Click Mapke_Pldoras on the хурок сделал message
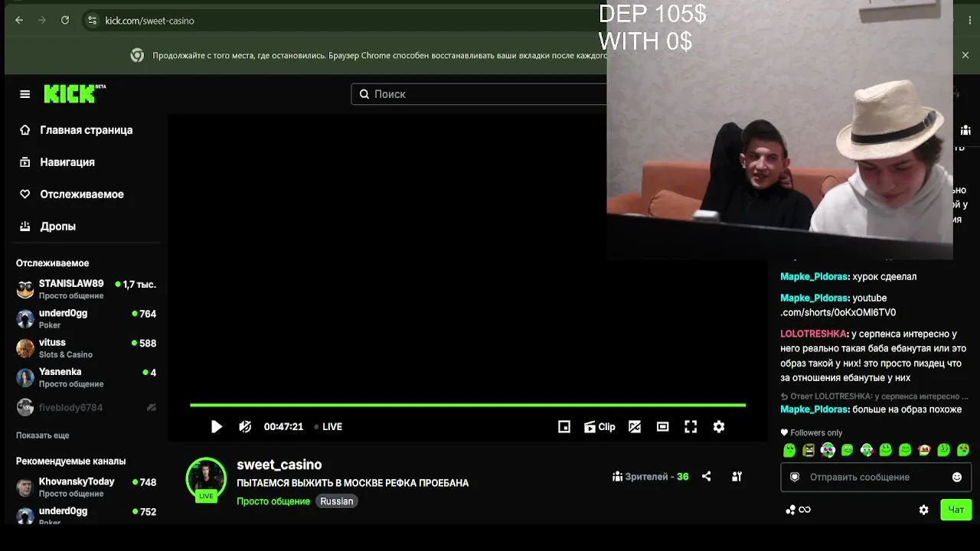Image resolution: width=980 pixels, height=551 pixels. [x=815, y=277]
